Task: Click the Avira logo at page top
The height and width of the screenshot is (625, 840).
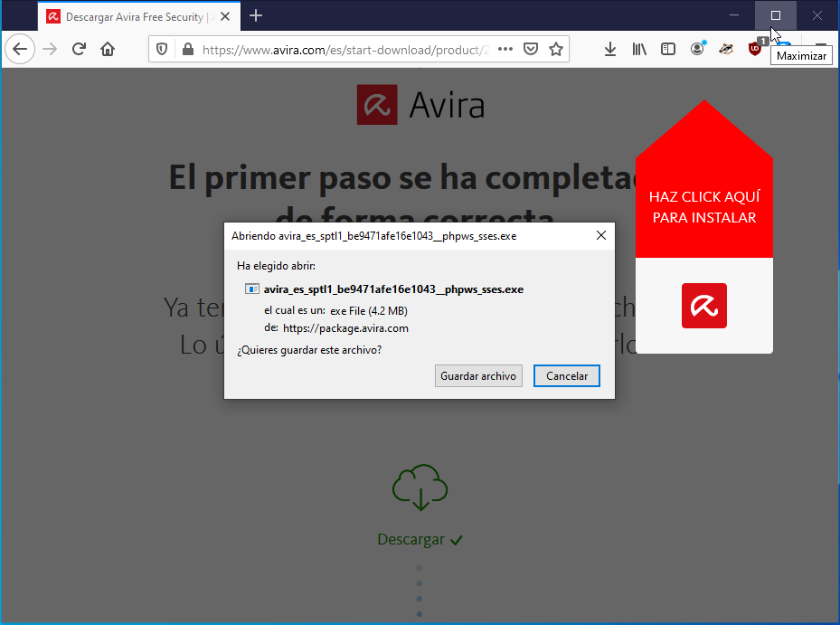Action: coord(420,105)
